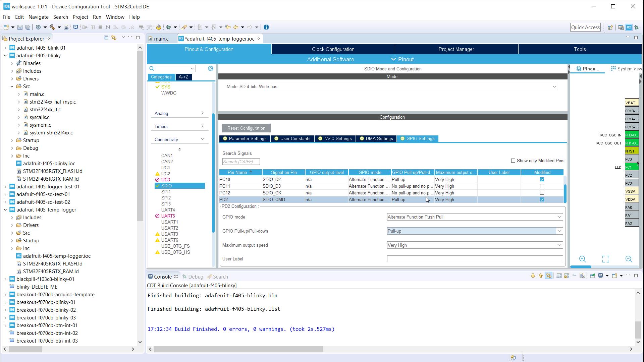This screenshot has width=644, height=362.
Task: Click the Save toolbar icon
Action: click(x=20, y=27)
